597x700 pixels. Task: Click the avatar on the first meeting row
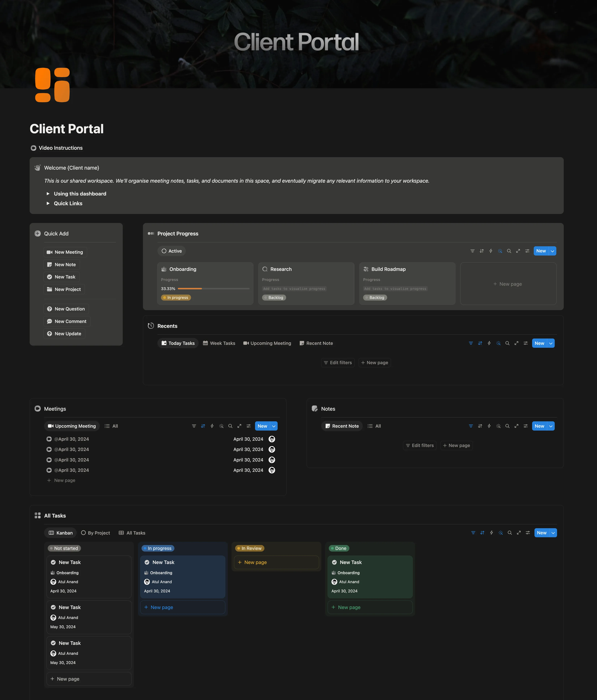pos(271,439)
